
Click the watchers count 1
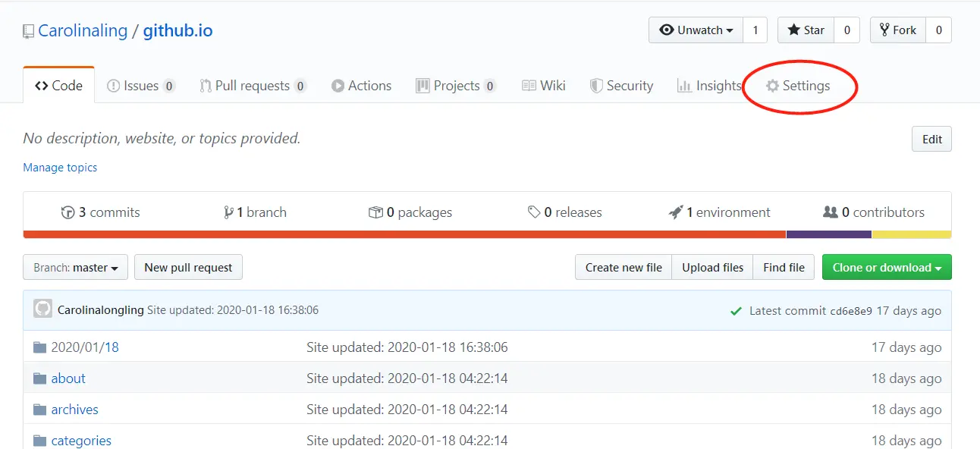tap(755, 30)
